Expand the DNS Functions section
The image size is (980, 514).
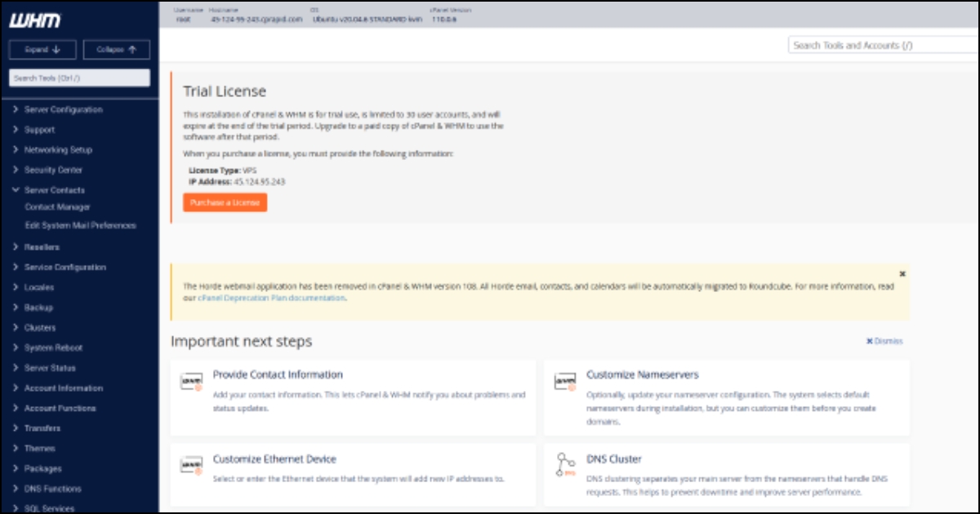pyautogui.click(x=52, y=489)
